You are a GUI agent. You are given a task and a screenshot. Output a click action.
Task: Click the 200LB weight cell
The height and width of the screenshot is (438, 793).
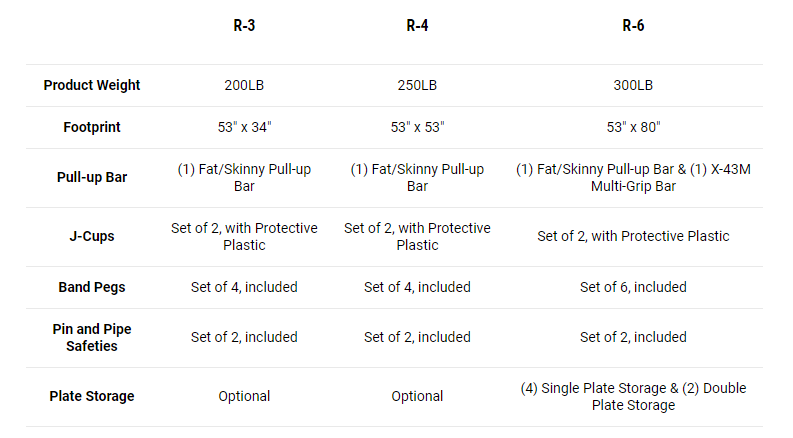(244, 85)
